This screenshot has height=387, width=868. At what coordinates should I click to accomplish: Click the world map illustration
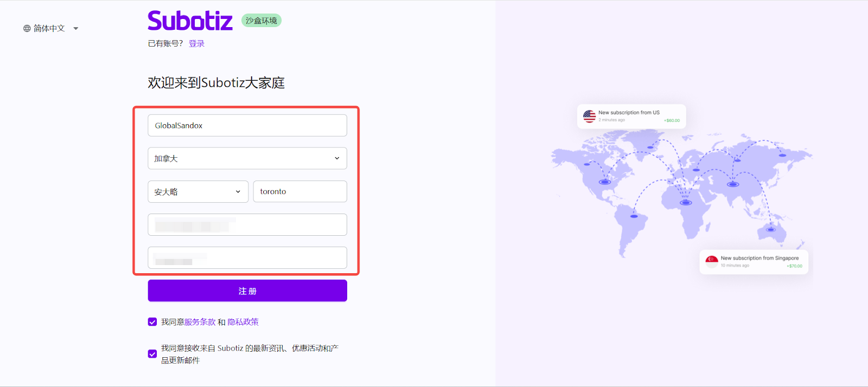[x=681, y=190]
